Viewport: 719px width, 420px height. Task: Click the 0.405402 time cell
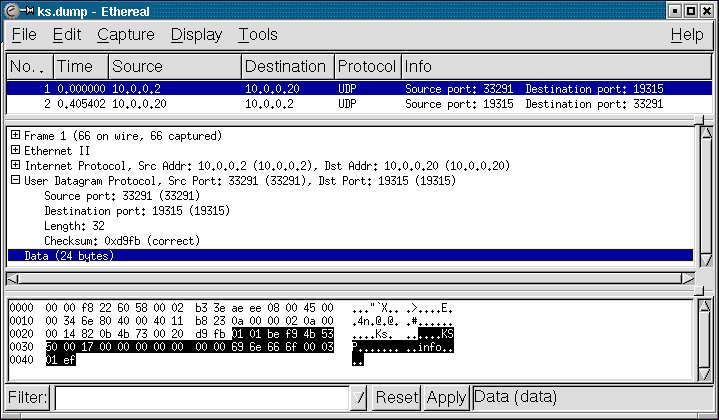pyautogui.click(x=81, y=104)
